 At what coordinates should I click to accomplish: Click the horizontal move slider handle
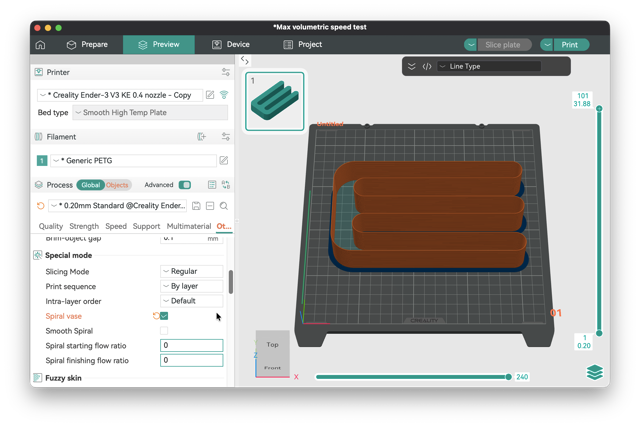509,377
